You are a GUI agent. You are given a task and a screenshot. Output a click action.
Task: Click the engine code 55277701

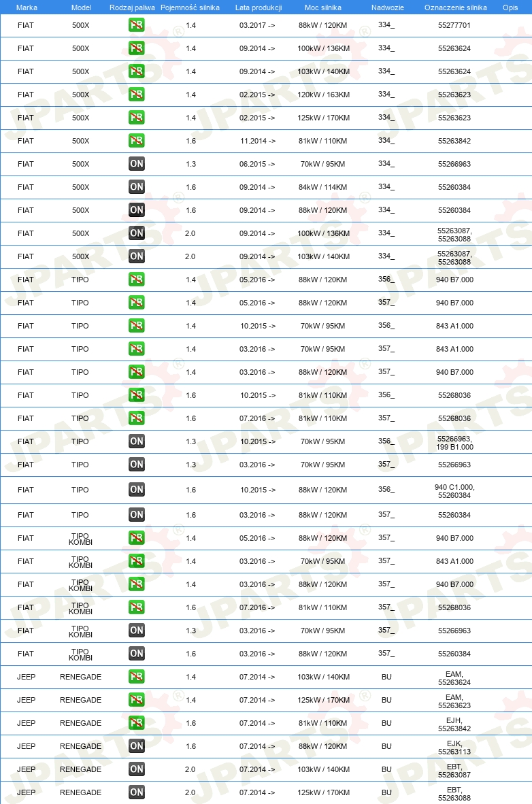454,25
